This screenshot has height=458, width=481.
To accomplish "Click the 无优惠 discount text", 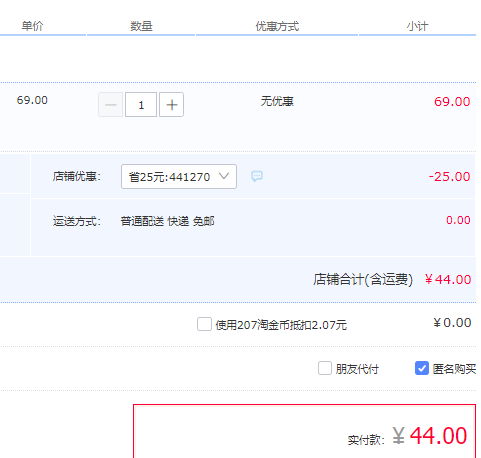I will pyautogui.click(x=277, y=101).
